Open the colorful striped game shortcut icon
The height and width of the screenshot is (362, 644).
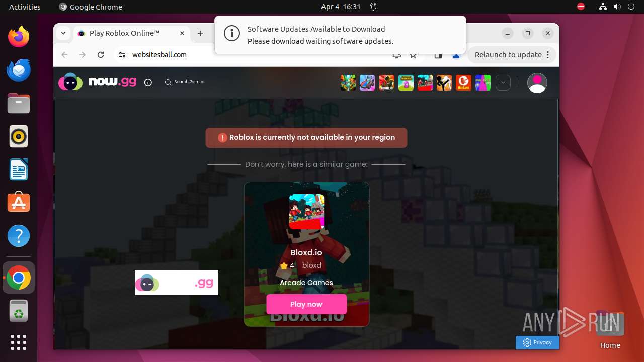click(x=483, y=82)
